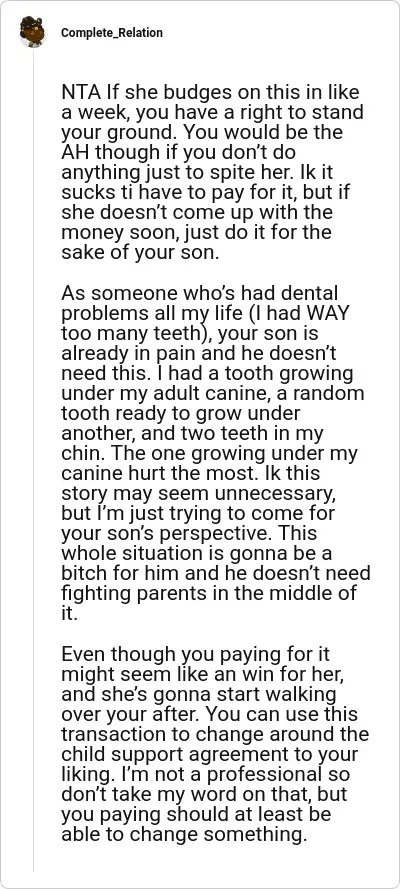Click the line 'chin. The one growing under my'
Image resolution: width=400 pixels, height=889 pixels.
point(208,453)
